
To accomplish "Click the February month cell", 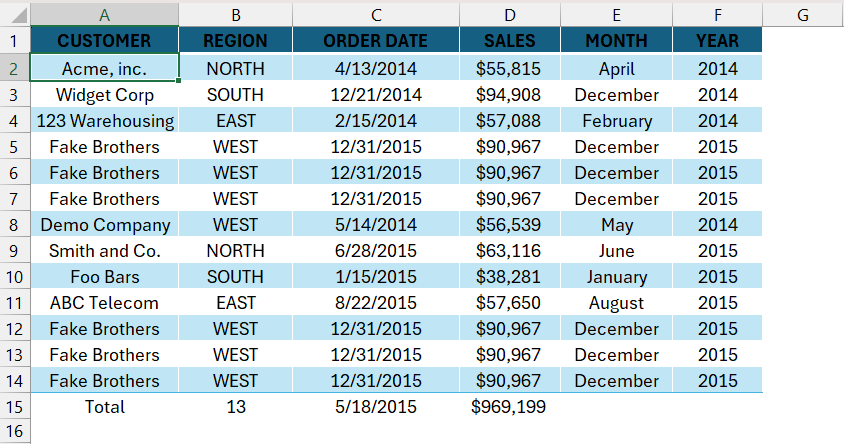I will pos(616,121).
